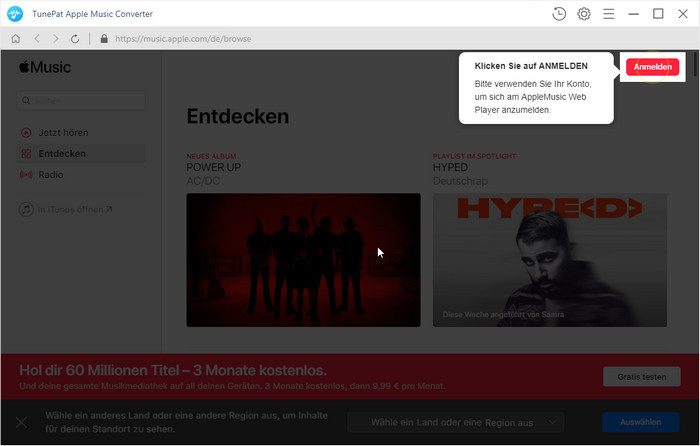Screen dimensions: 700x446
Task: Expand the country or region dropdown
Action: 456,422
